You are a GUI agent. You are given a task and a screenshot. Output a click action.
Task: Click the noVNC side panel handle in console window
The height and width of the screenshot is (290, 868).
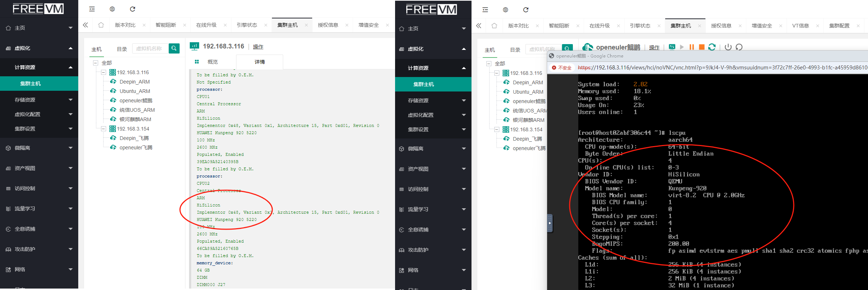coord(550,223)
